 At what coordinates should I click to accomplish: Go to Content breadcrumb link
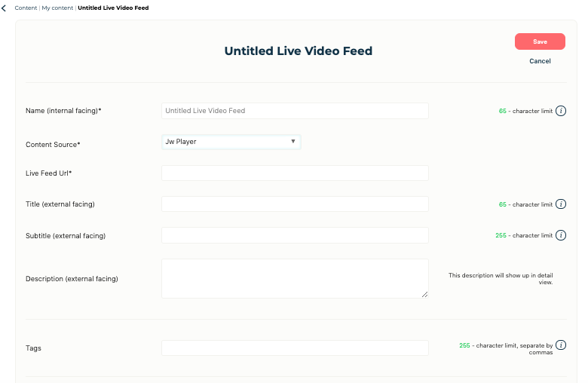(26, 8)
